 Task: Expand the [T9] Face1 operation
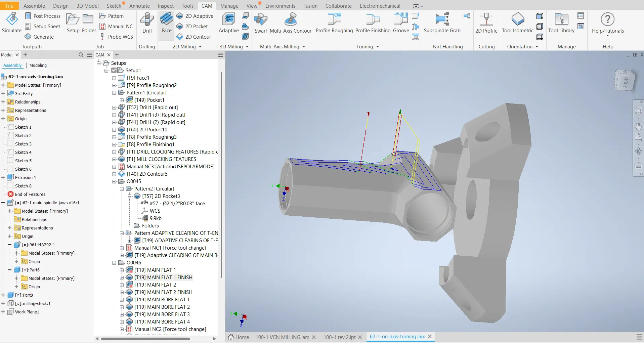[x=114, y=78]
